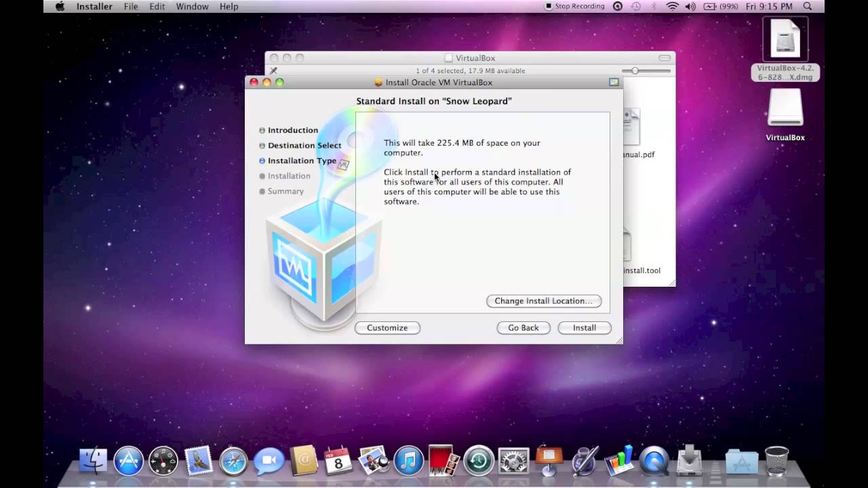Open iCal from the Dock
Image resolution: width=868 pixels, height=488 pixels.
(x=338, y=461)
